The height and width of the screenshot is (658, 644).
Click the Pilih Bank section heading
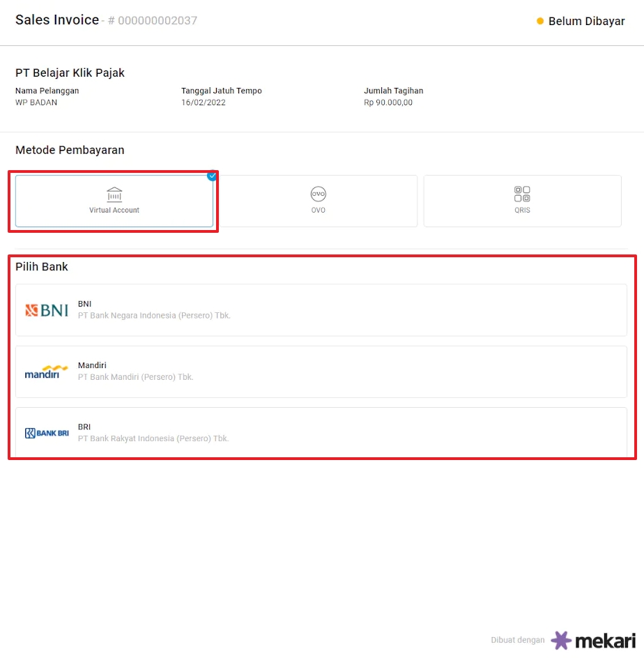pos(42,267)
